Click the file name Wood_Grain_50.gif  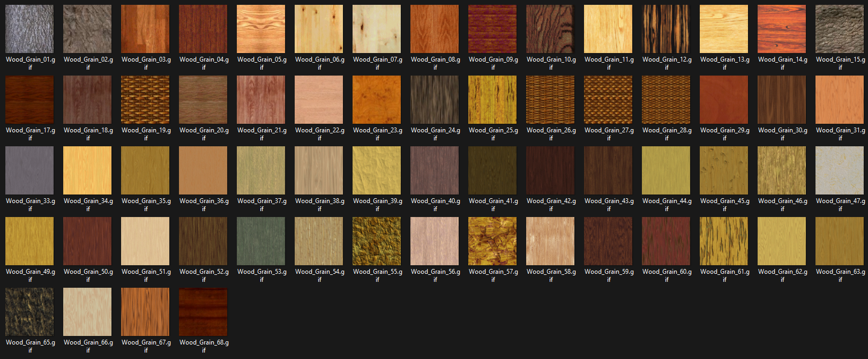coord(88,275)
